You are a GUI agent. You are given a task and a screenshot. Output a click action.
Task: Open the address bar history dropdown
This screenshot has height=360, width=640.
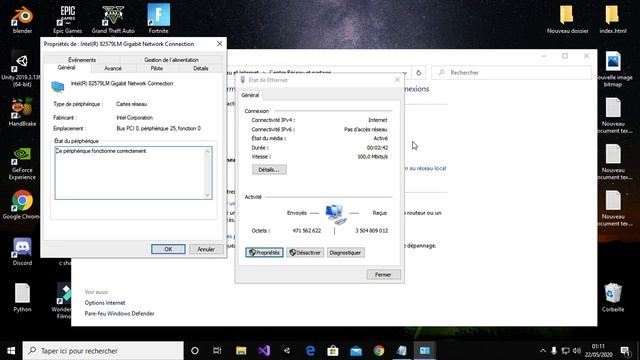click(x=404, y=73)
